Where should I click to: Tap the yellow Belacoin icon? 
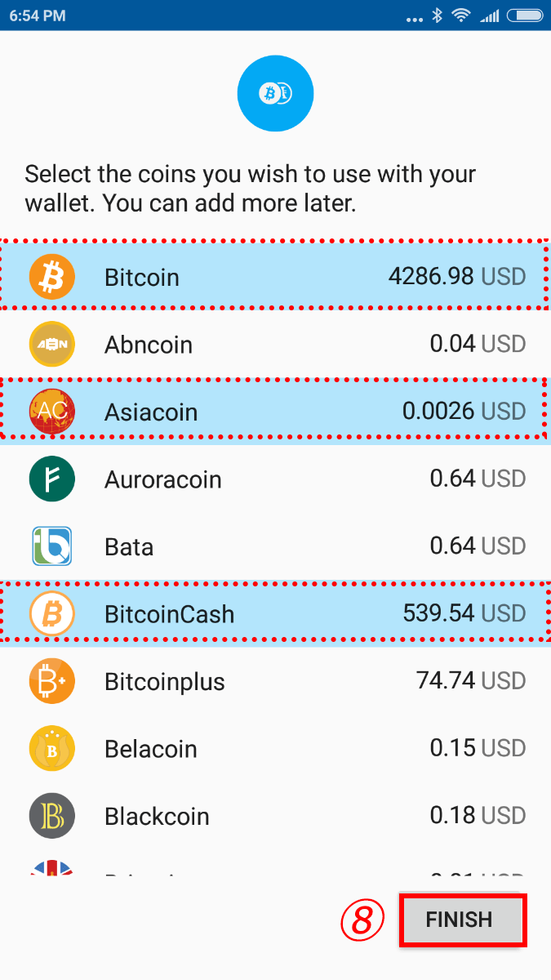pyautogui.click(x=52, y=748)
